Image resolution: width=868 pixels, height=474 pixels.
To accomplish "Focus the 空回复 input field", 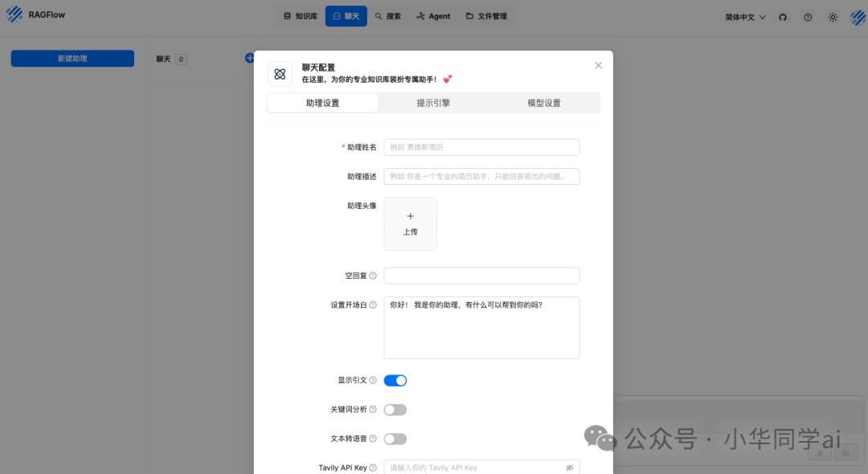I will point(481,276).
